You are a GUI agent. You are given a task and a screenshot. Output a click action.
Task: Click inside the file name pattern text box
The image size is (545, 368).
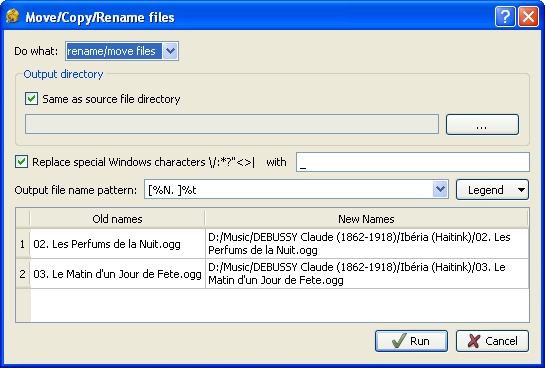pyautogui.click(x=288, y=189)
